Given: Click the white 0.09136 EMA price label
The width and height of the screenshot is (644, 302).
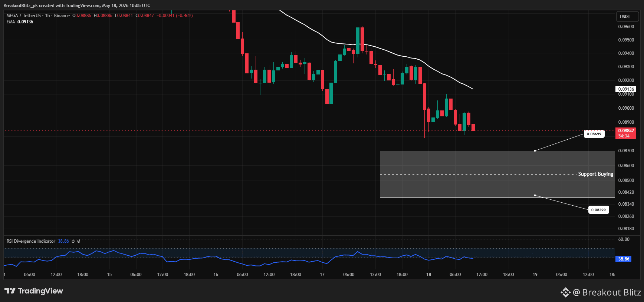Looking at the screenshot, I should (626, 89).
